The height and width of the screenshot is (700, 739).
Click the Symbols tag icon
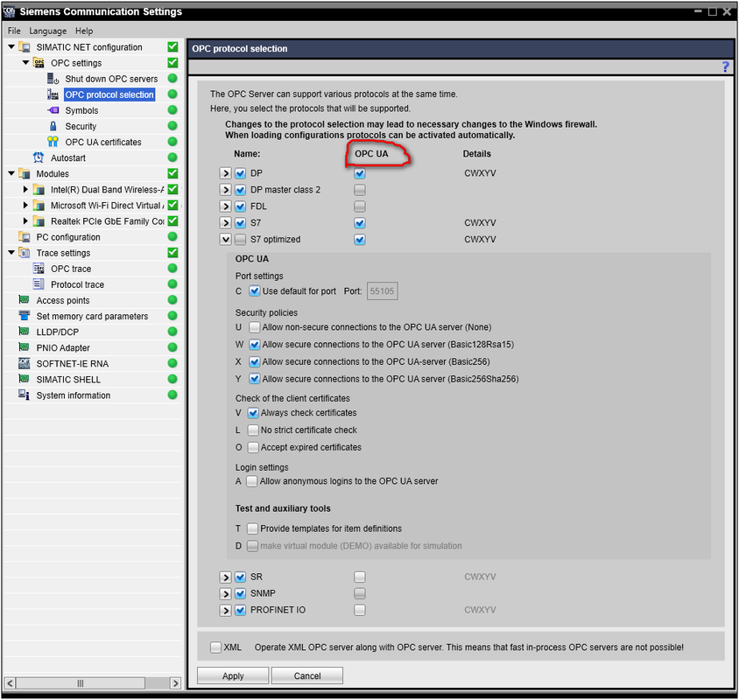coord(53,110)
